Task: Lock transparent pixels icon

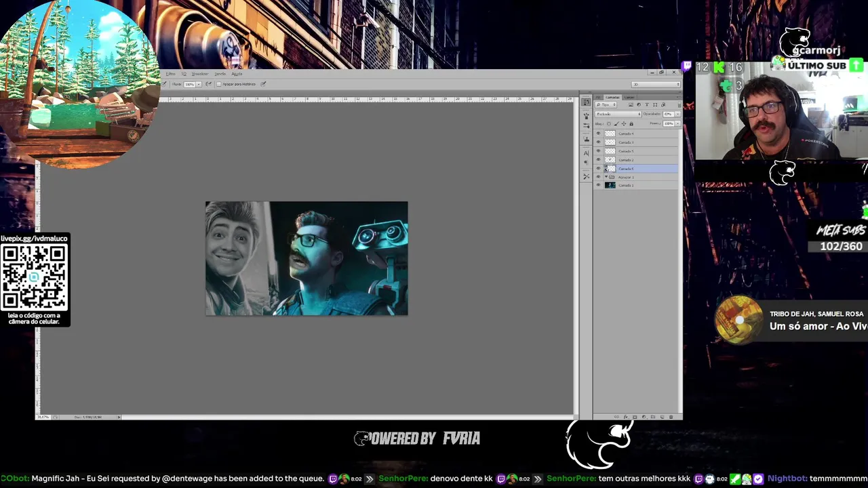Action: (x=609, y=124)
